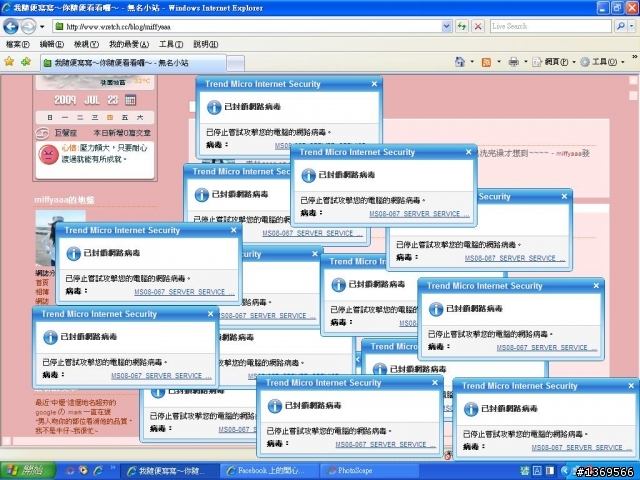Open a new blank tab button
Image resolution: width=640 pixels, height=480 pixels.
tap(236, 63)
